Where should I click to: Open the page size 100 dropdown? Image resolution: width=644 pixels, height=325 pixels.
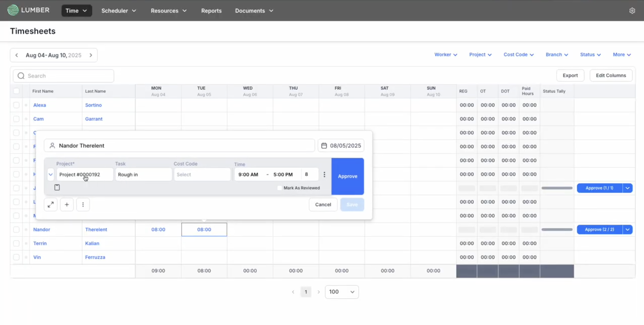point(342,292)
